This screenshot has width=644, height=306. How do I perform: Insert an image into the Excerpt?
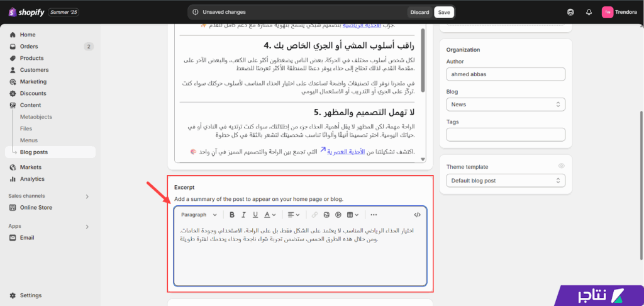coord(326,215)
